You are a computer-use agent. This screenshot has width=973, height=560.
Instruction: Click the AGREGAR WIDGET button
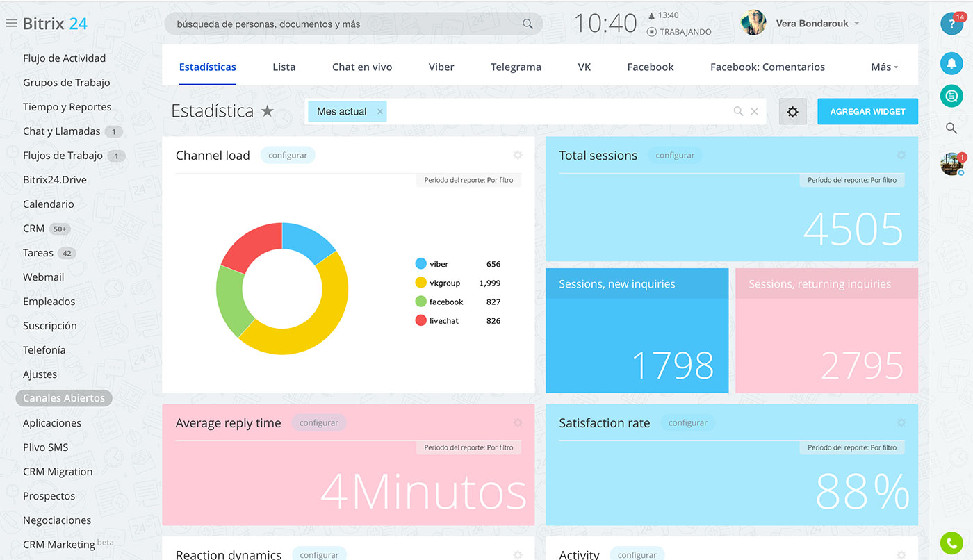pyautogui.click(x=867, y=112)
